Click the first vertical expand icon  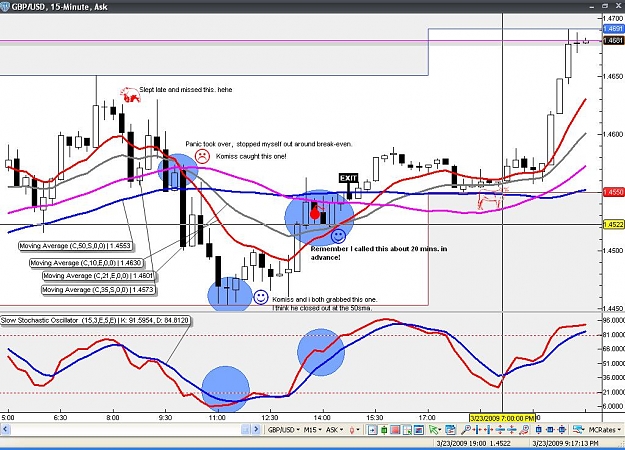click(500, 430)
